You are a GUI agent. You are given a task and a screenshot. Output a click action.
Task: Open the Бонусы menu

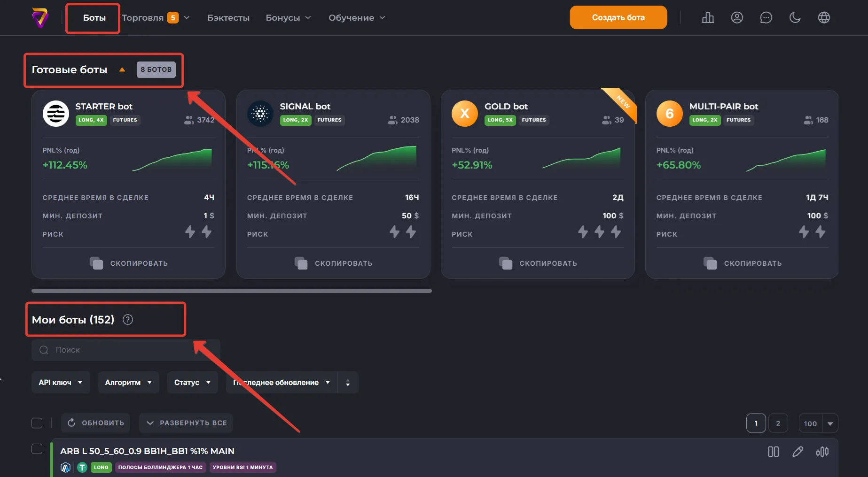288,18
